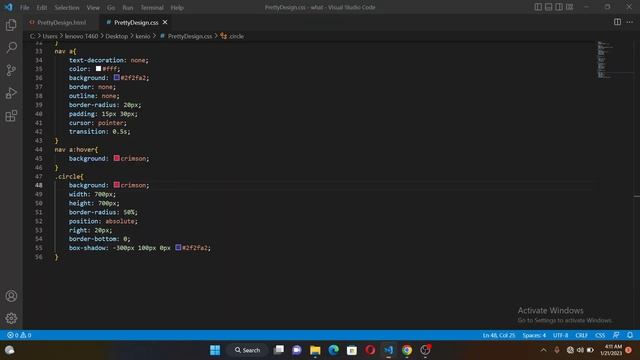The image size is (640, 360).
Task: Open the Manage gear icon
Action: pyautogui.click(x=11, y=318)
